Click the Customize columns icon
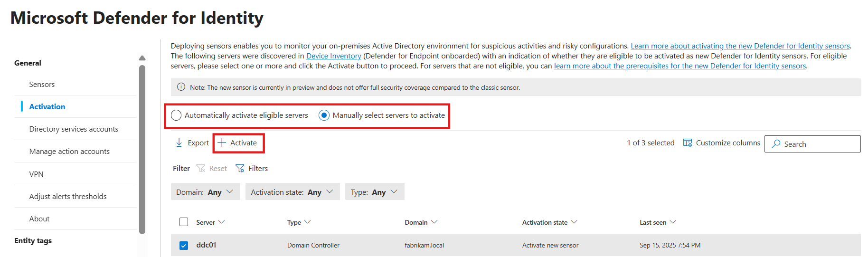 [687, 143]
